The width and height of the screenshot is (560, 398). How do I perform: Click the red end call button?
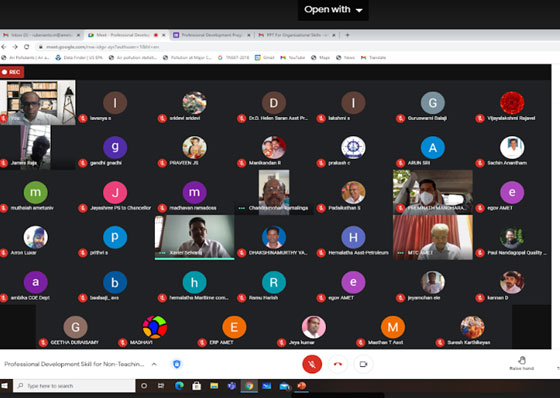[338, 364]
